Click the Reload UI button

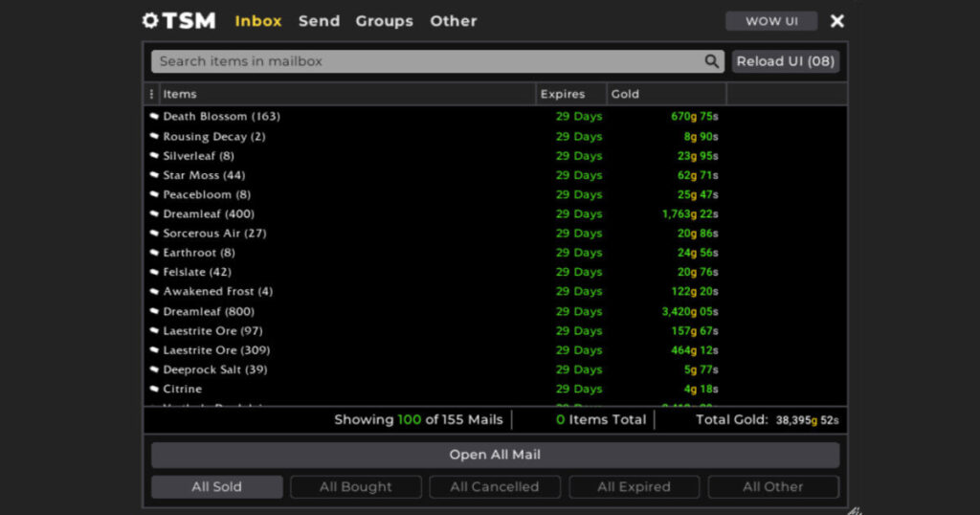click(785, 61)
